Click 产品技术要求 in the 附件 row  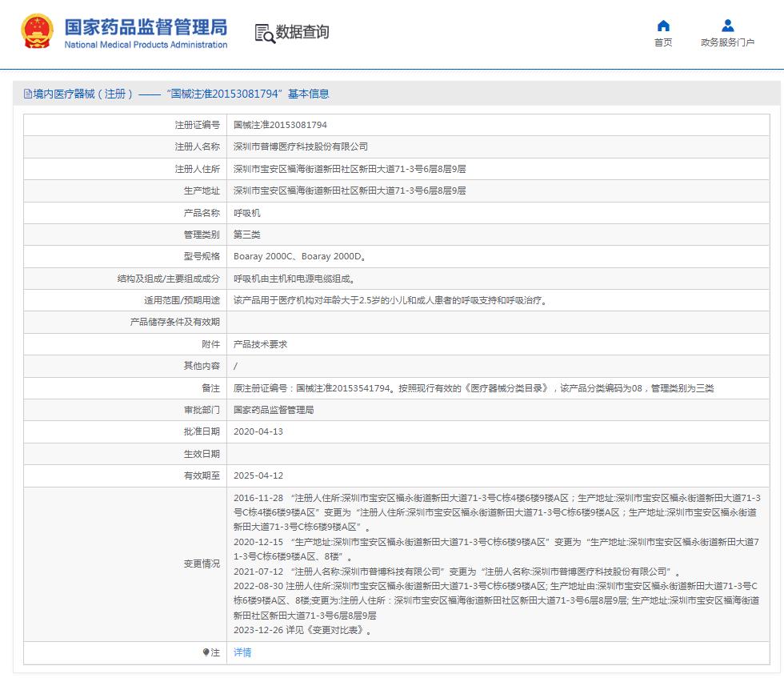[x=260, y=344]
